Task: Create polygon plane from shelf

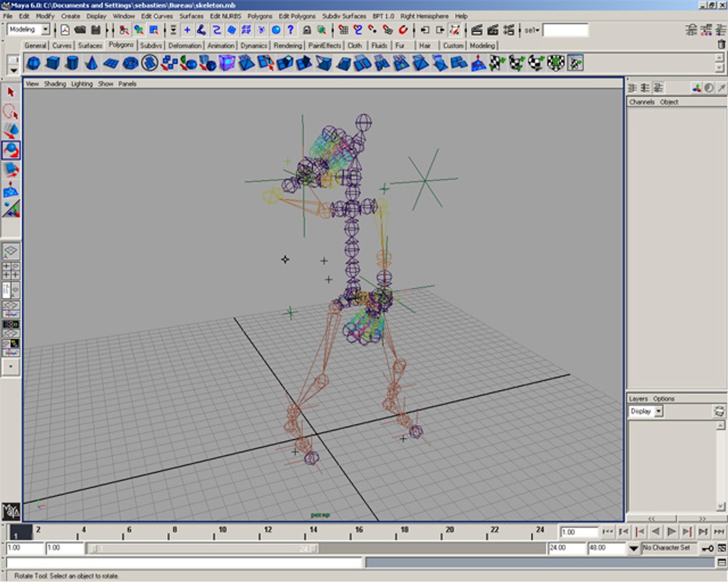Action: pyautogui.click(x=111, y=64)
